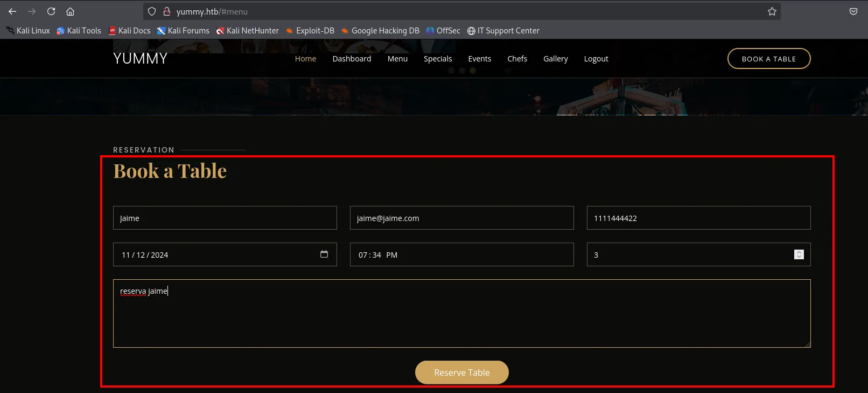Select the Menu nav item
The image size is (868, 393).
click(x=397, y=59)
